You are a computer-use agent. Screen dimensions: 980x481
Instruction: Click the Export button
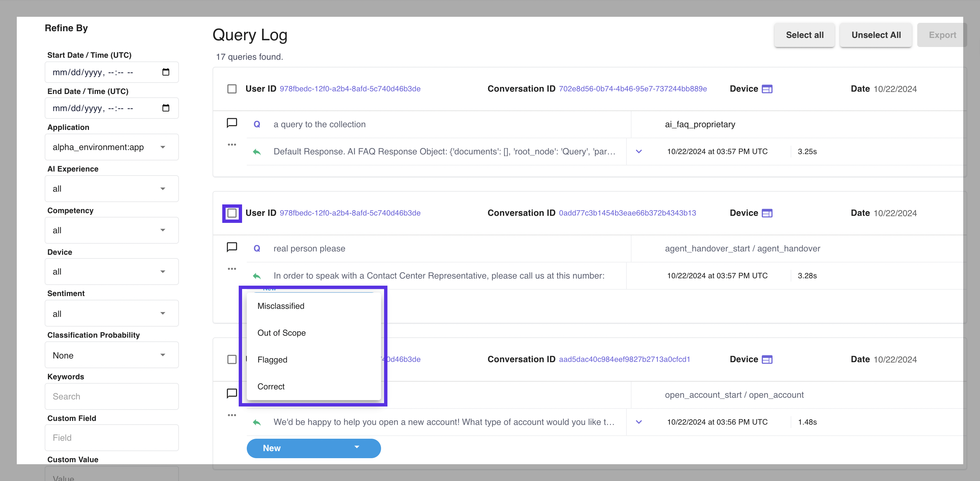click(942, 35)
